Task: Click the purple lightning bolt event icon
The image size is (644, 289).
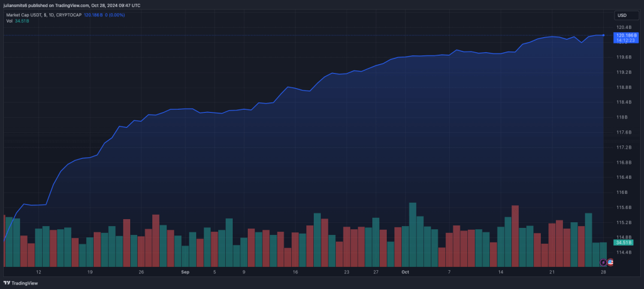Action: tap(603, 262)
